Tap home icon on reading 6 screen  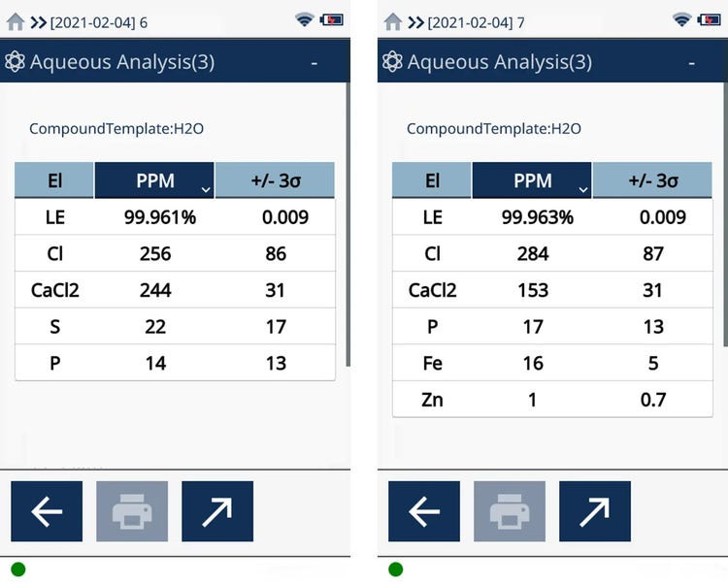(15, 21)
